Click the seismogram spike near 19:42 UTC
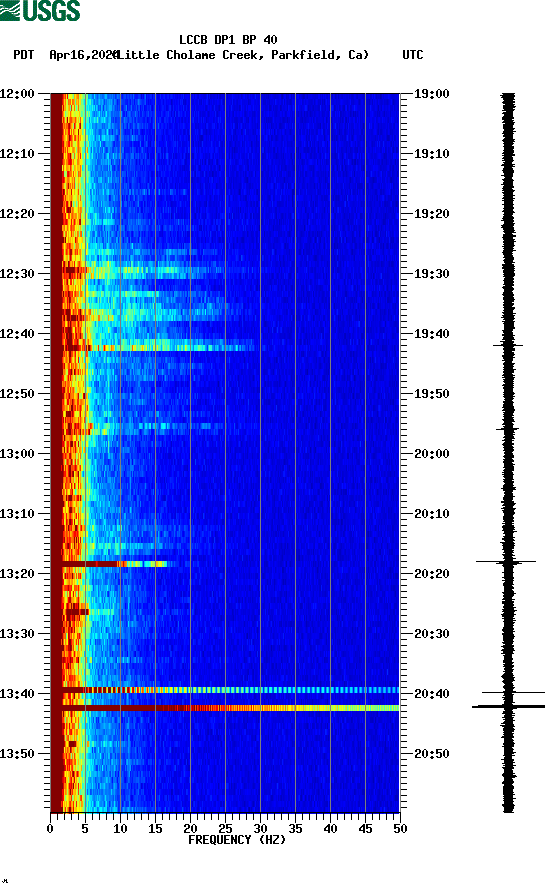Image resolution: width=552 pixels, height=892 pixels. coord(508,345)
